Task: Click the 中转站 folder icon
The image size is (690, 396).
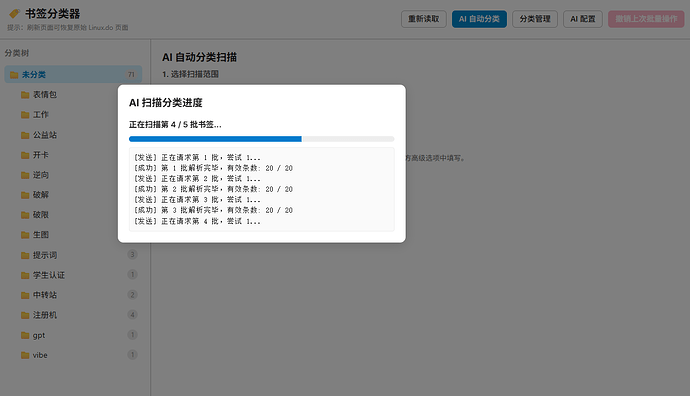Action: click(x=25, y=295)
